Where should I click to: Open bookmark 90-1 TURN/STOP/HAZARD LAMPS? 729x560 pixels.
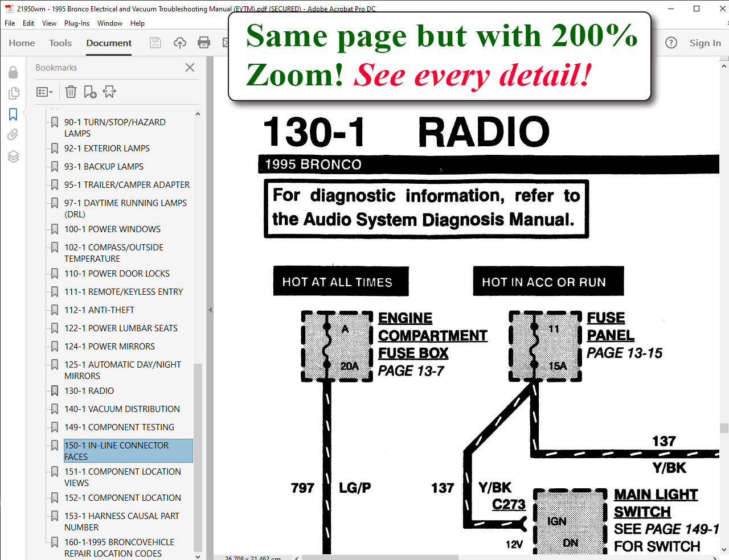click(x=114, y=127)
